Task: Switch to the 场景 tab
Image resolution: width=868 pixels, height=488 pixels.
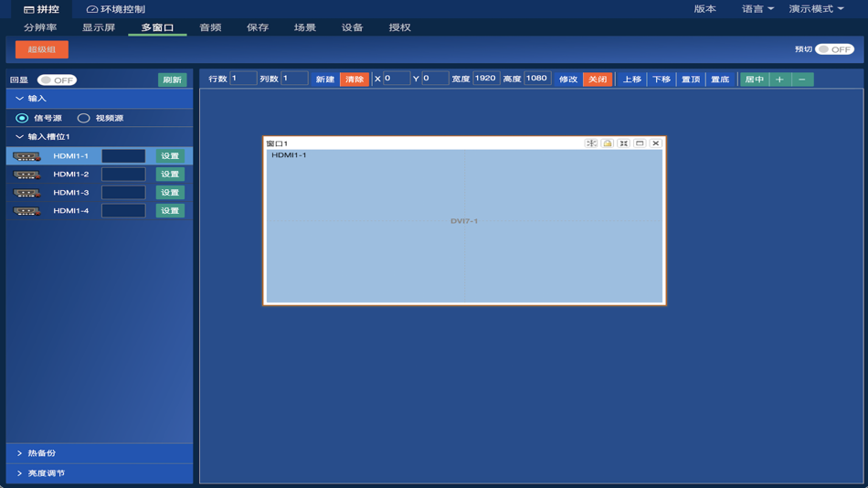Action: tap(305, 27)
